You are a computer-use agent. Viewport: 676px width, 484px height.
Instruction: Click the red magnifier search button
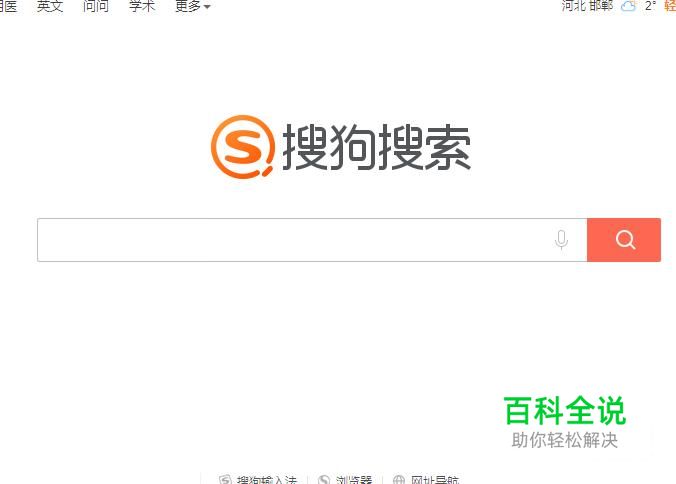click(x=624, y=240)
